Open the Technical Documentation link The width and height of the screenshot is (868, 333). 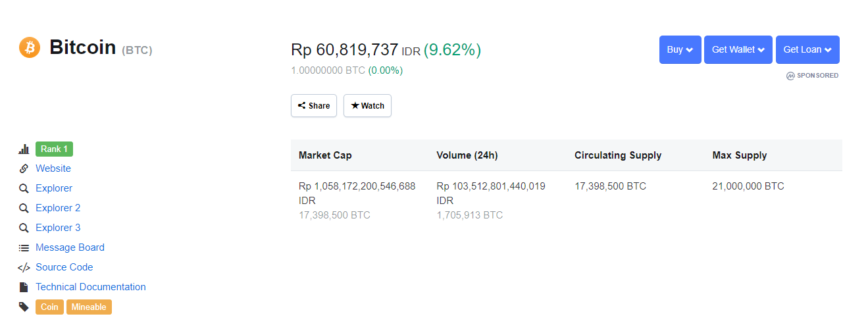tap(91, 287)
